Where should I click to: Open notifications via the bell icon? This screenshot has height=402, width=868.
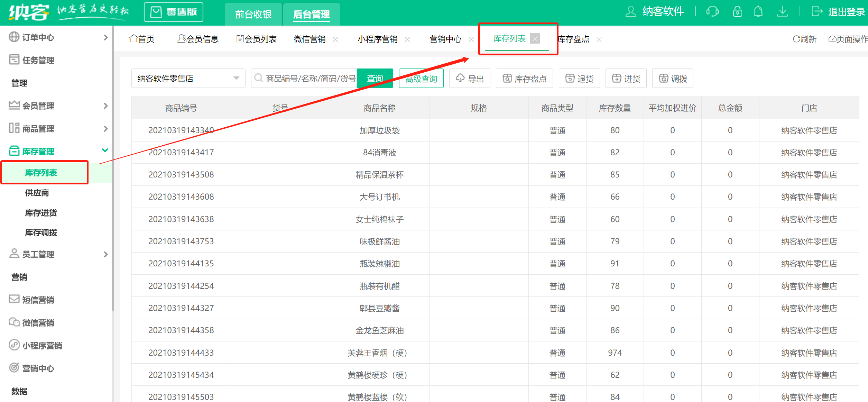(758, 11)
